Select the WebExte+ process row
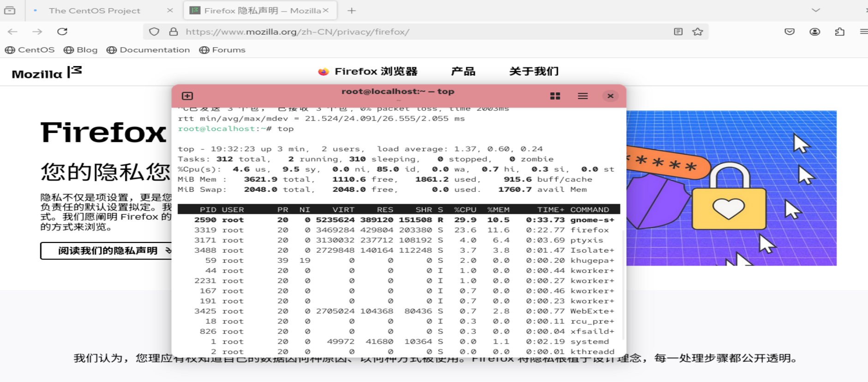868x382 pixels. click(x=399, y=311)
